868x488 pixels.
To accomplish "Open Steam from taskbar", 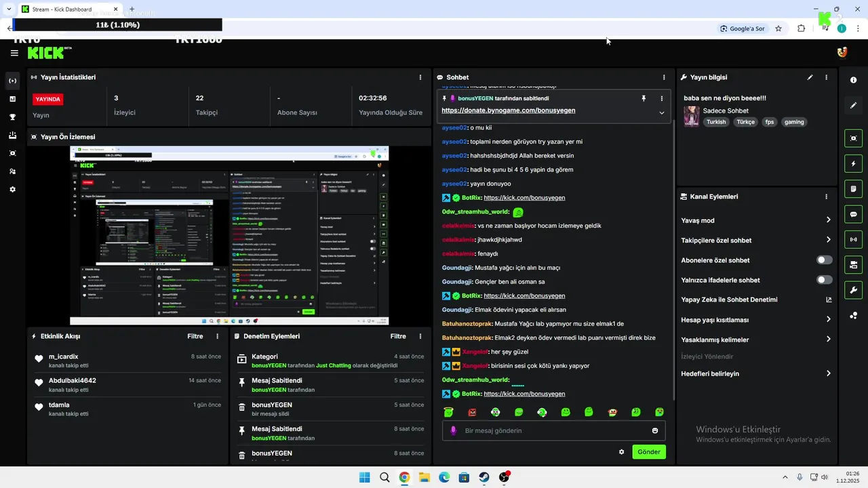I will click(484, 477).
